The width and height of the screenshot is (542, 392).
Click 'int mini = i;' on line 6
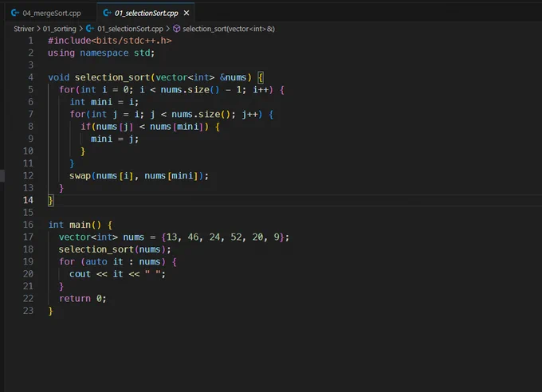pyautogui.click(x=104, y=102)
